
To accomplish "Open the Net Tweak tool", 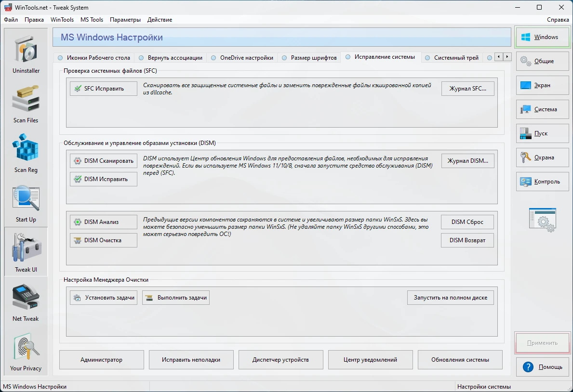I will (x=26, y=302).
